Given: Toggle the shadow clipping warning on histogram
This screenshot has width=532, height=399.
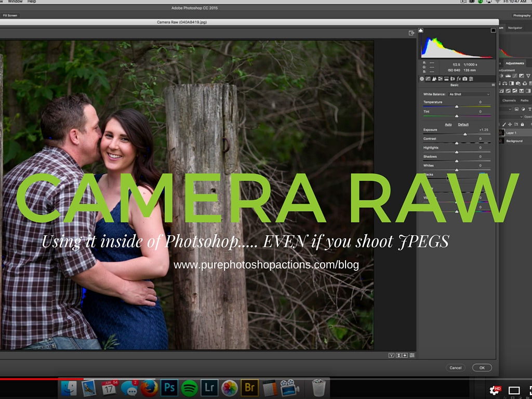Looking at the screenshot, I should coord(421,30).
